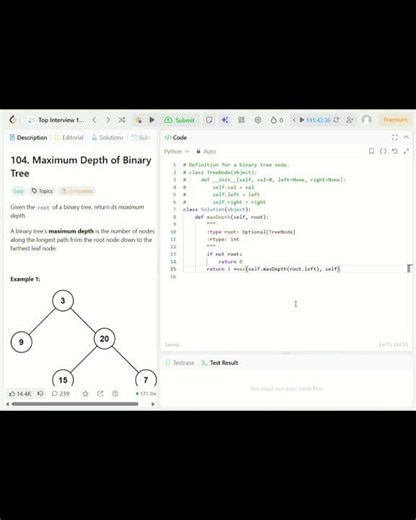Click the help question mark icon
Viewport: 416px width, 520px height.
[115, 394]
